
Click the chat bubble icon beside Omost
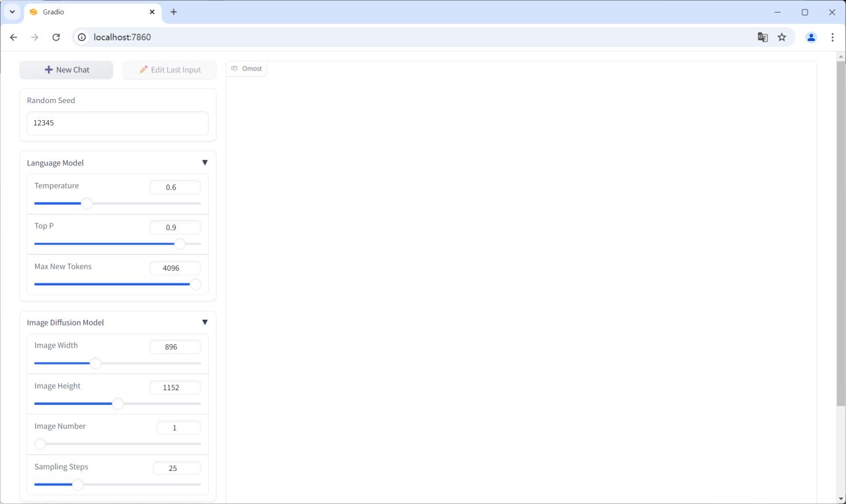tap(234, 69)
